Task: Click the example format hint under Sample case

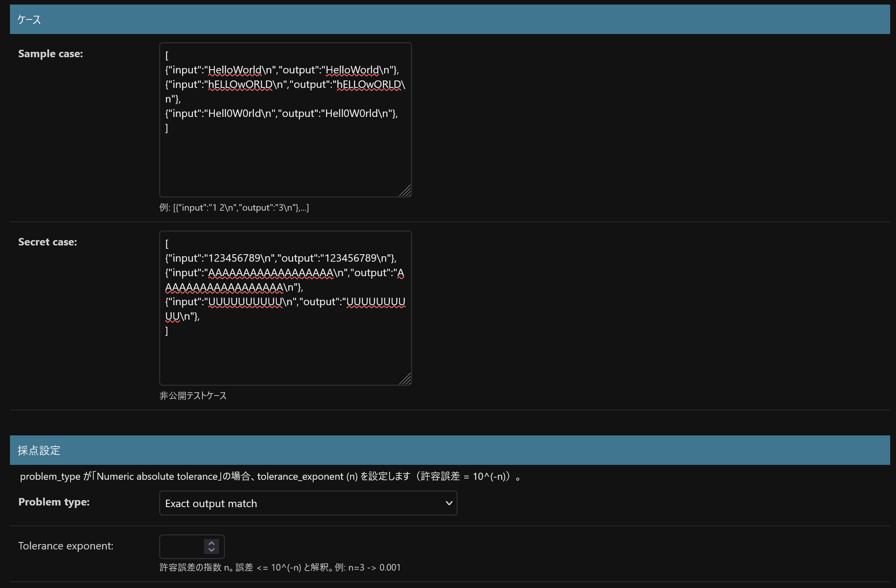Action: pyautogui.click(x=234, y=207)
